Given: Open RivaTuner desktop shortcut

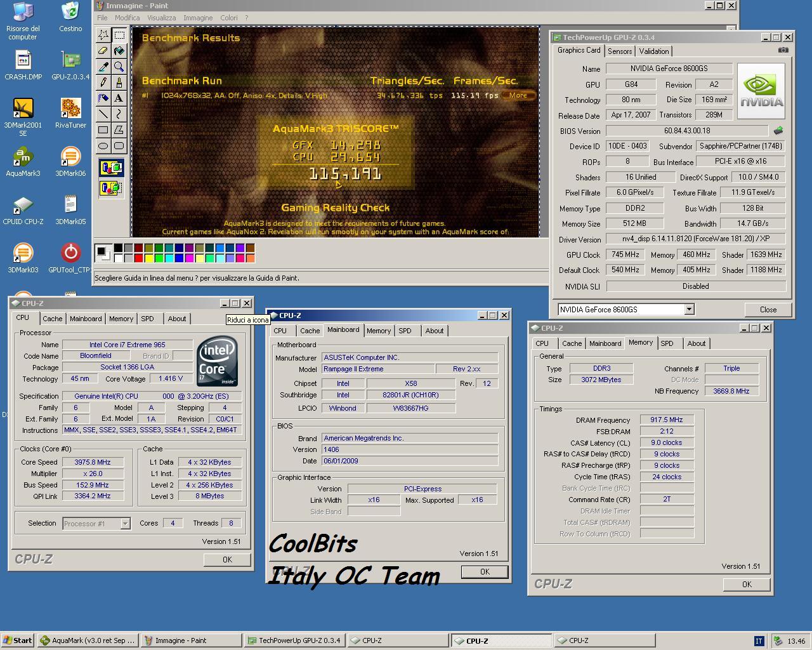Looking at the screenshot, I should pos(70,113).
